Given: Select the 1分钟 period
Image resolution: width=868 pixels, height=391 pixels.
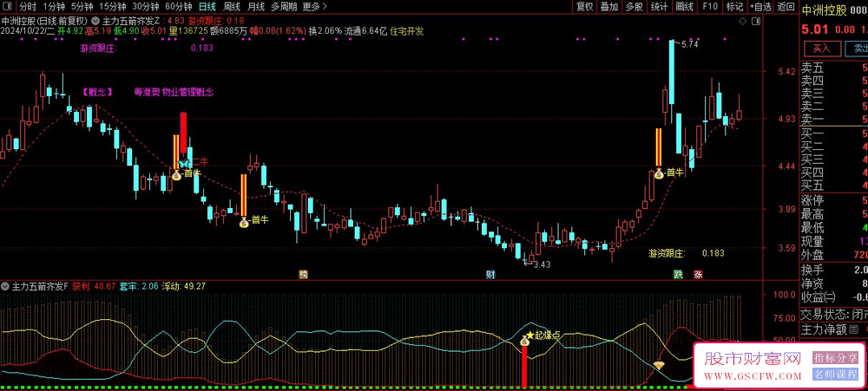Looking at the screenshot, I should click(54, 7).
